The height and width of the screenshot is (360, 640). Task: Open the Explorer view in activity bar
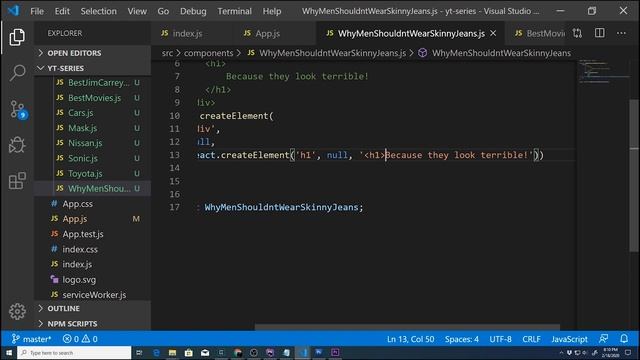[x=17, y=37]
